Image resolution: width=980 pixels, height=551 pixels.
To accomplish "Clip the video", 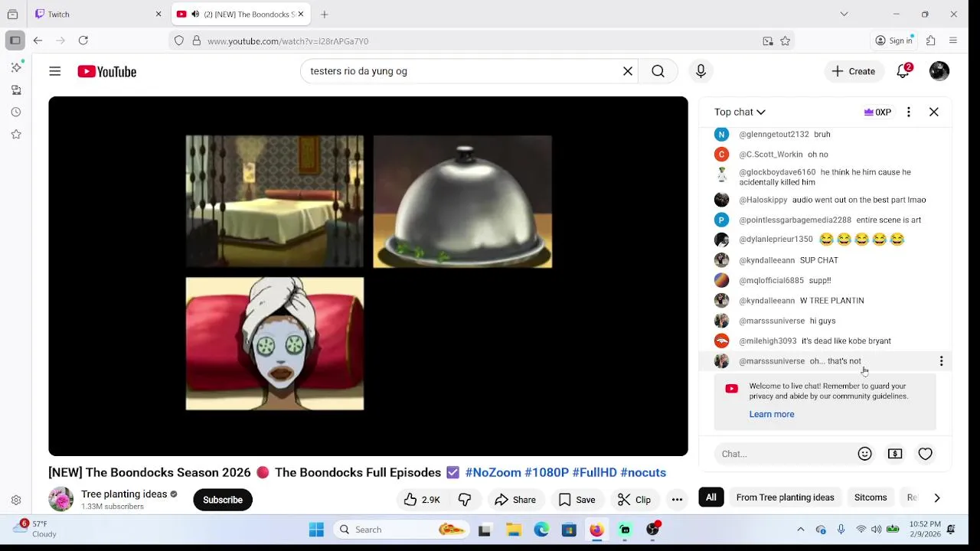I will tap(635, 500).
